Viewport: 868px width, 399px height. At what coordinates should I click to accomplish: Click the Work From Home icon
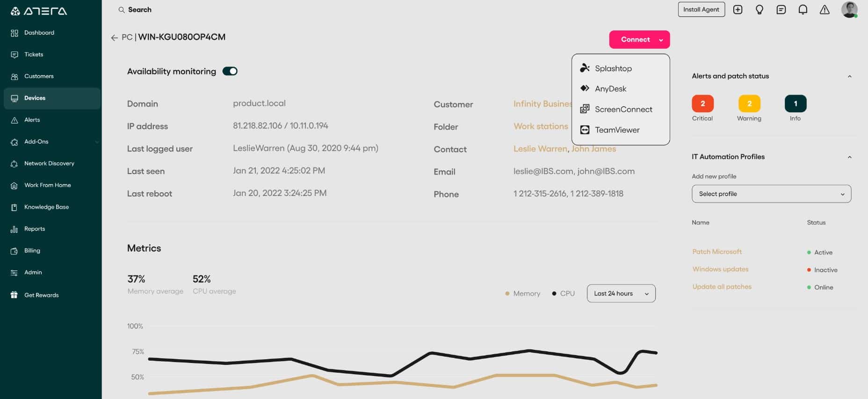14,186
